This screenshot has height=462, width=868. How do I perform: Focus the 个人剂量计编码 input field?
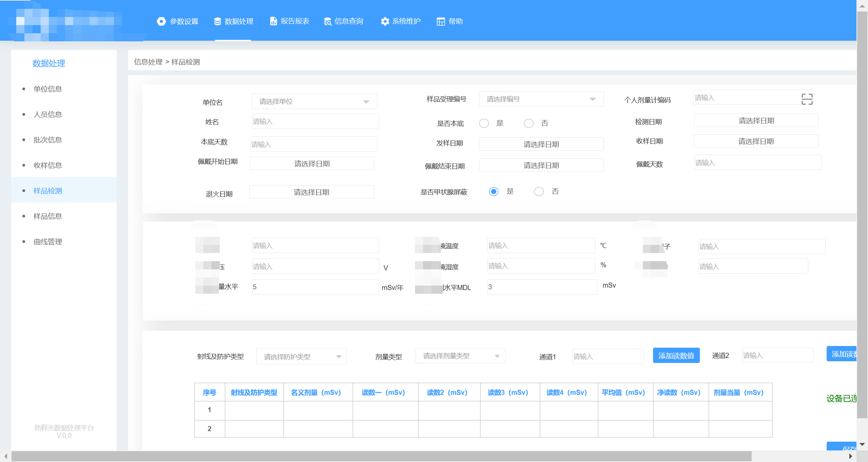coord(753,97)
